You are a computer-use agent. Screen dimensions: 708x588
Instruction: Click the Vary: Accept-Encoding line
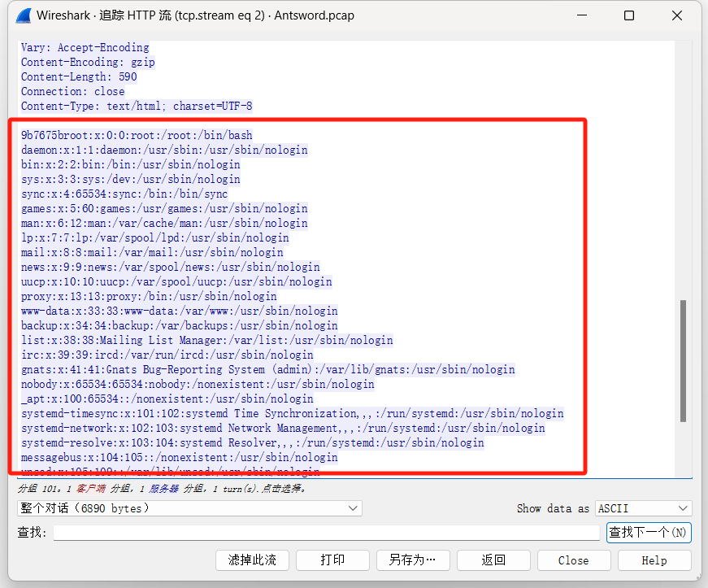pyautogui.click(x=85, y=47)
